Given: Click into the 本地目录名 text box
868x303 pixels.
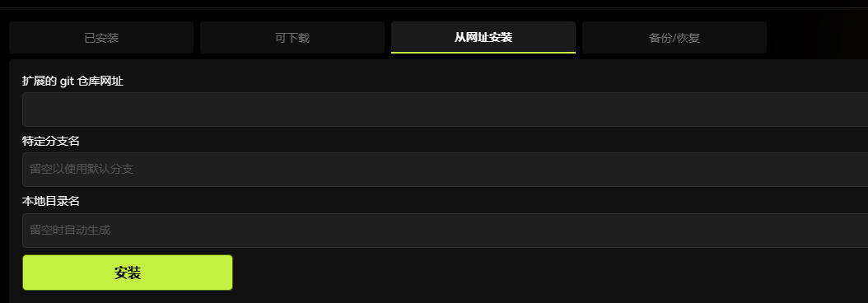Looking at the screenshot, I should [x=445, y=231].
